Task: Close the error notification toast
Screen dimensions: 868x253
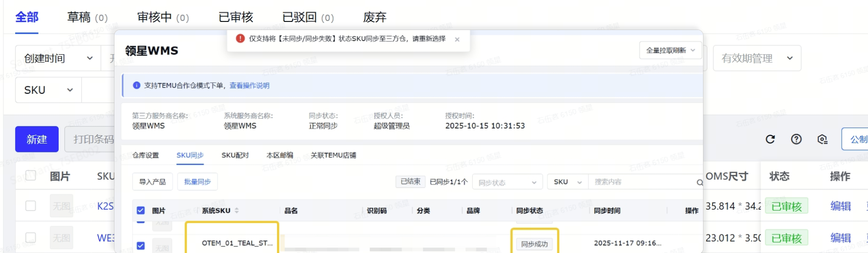Action: 457,40
